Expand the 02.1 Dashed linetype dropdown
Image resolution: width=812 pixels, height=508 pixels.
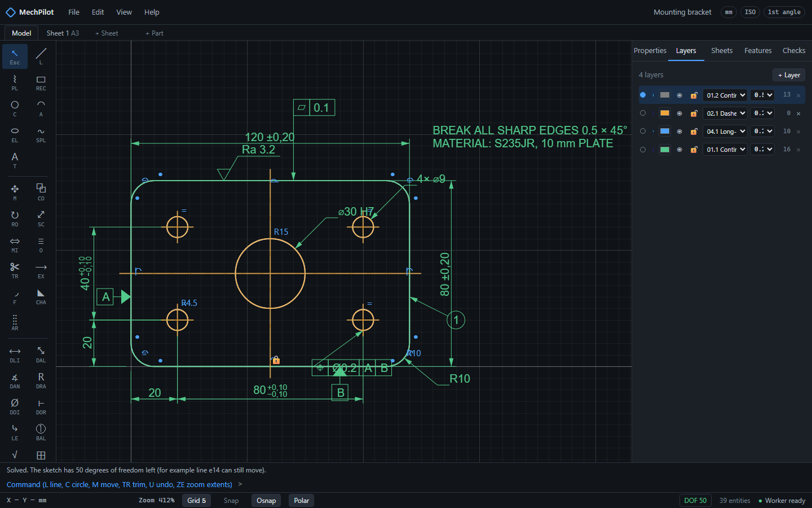pos(725,113)
